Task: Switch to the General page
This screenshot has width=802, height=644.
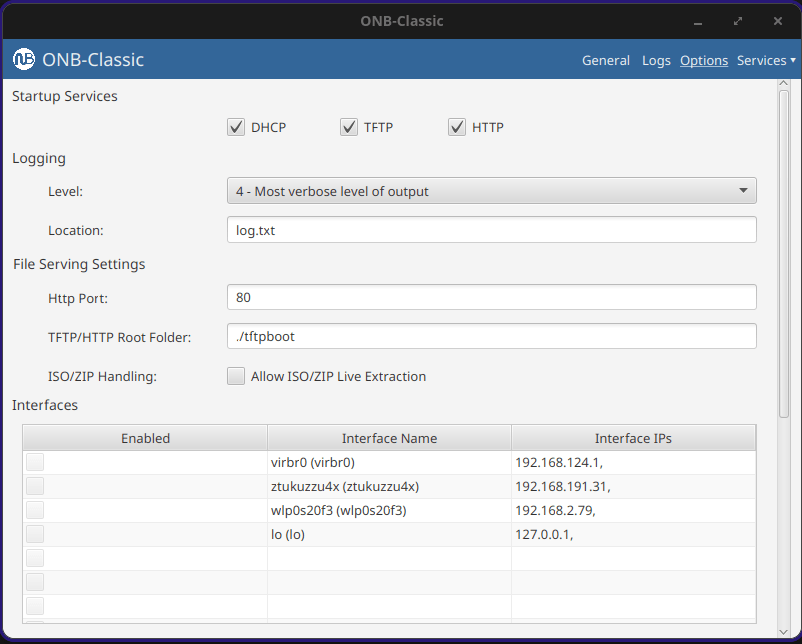Action: (x=605, y=60)
